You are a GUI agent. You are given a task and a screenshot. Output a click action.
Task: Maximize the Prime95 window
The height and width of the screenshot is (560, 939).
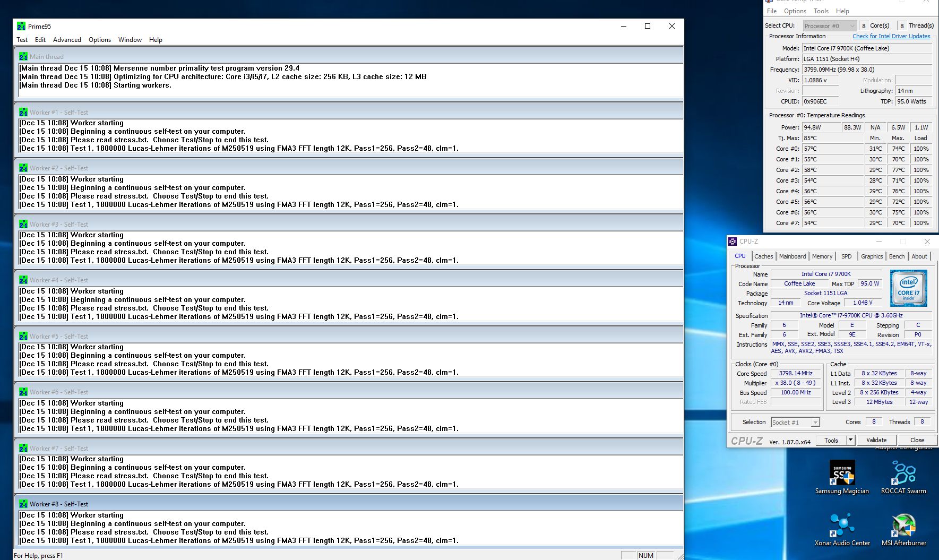648,26
